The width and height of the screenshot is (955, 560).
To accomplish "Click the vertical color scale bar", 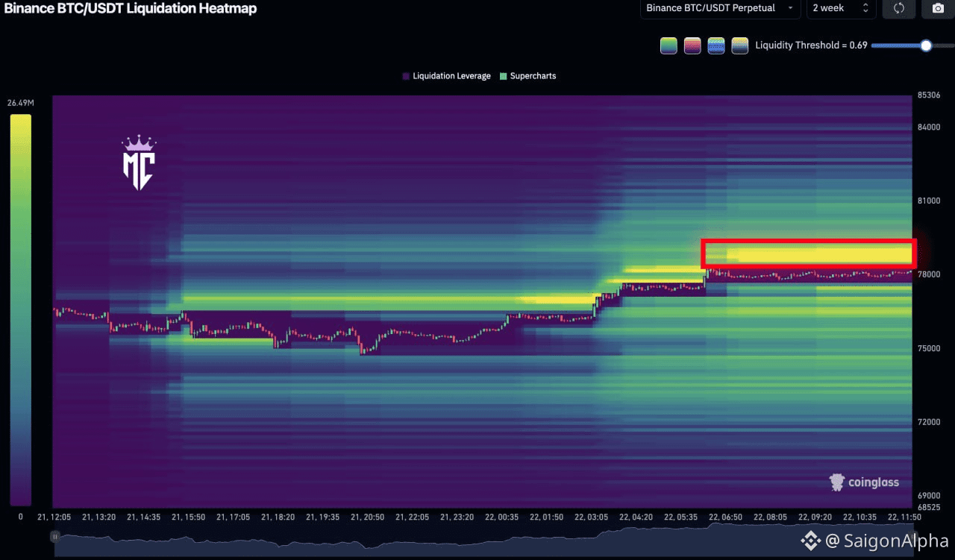I will coord(20,310).
